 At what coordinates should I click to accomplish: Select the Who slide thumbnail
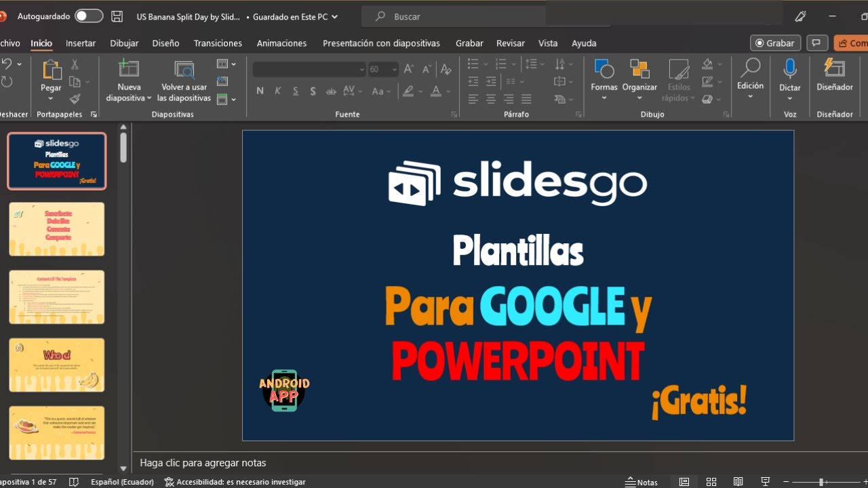coord(57,365)
